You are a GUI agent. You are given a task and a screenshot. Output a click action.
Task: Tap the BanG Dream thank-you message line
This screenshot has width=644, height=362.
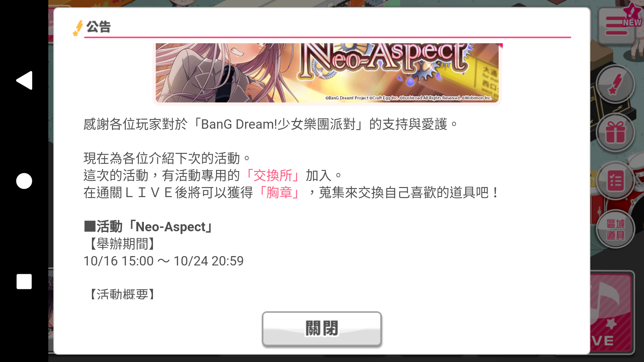tap(270, 124)
